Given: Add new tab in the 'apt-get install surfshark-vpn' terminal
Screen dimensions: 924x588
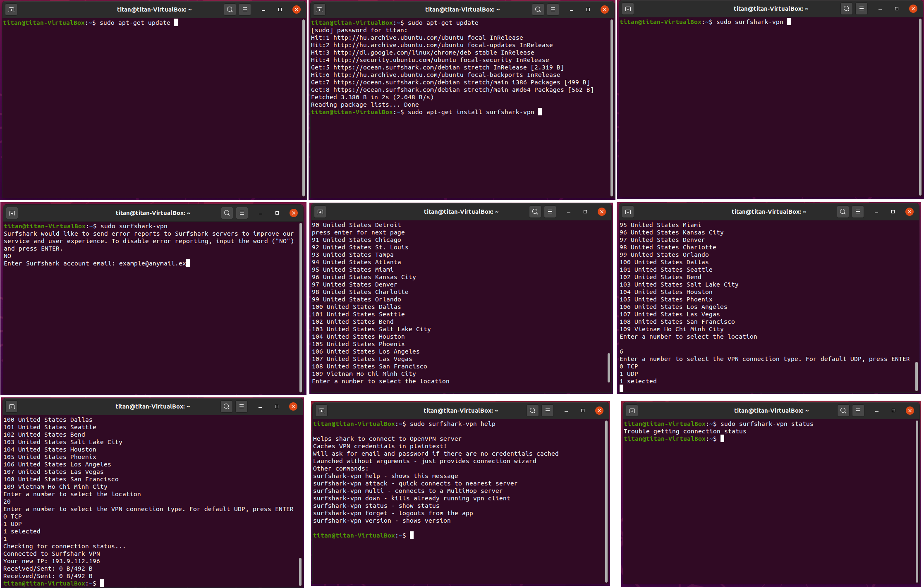Looking at the screenshot, I should coord(319,10).
